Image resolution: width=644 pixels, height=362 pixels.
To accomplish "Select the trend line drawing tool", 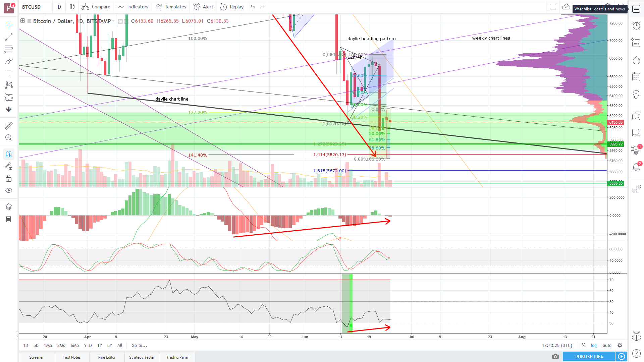I will tap(9, 37).
